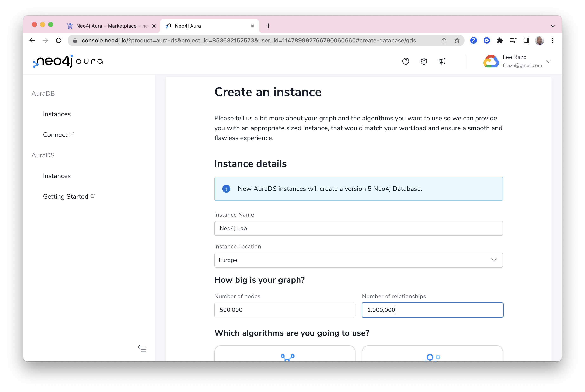Viewport: 585px width, 392px height.
Task: Reload the page
Action: click(x=59, y=41)
